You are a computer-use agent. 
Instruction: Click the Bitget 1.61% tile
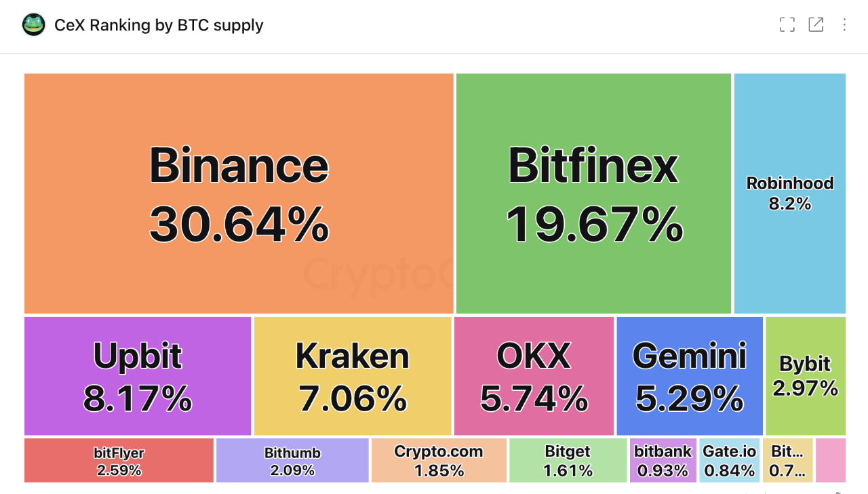(568, 460)
